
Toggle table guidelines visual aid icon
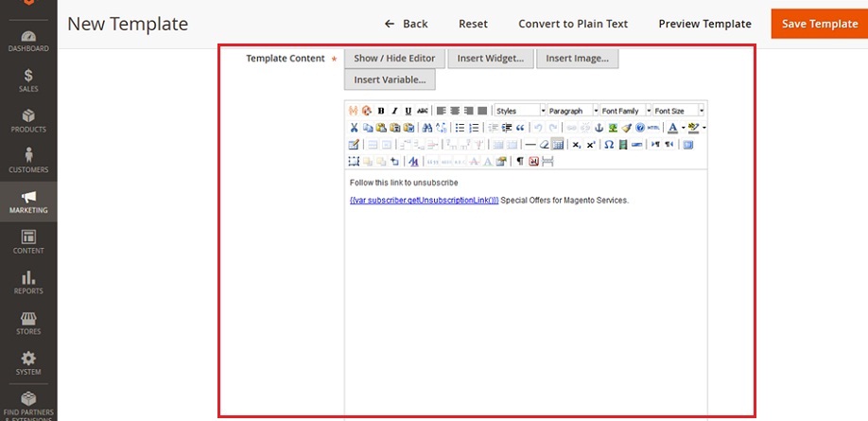coord(558,144)
